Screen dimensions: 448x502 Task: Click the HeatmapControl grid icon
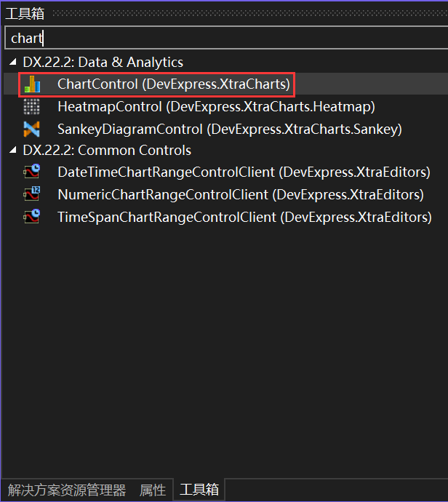click(32, 107)
